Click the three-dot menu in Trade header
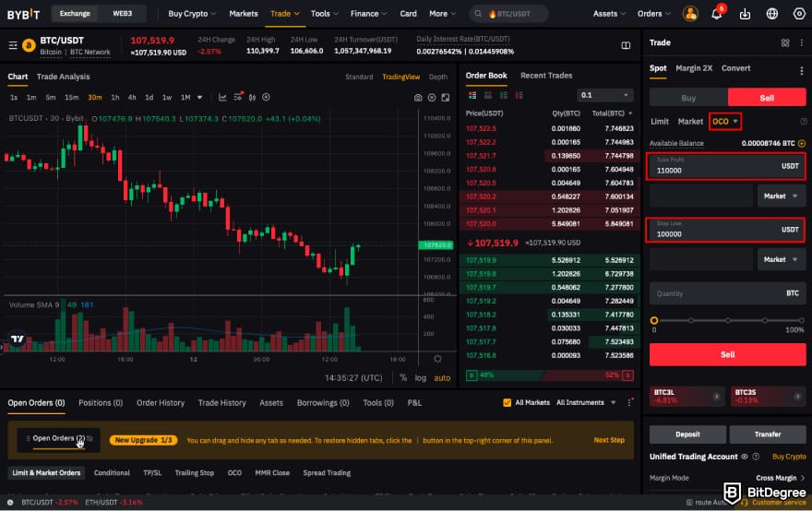812x511 pixels. point(801,43)
